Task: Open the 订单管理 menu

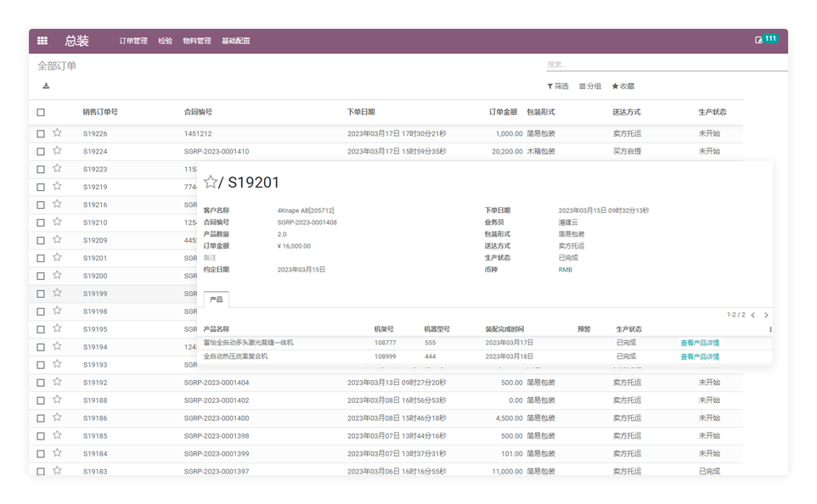Action: coord(133,41)
